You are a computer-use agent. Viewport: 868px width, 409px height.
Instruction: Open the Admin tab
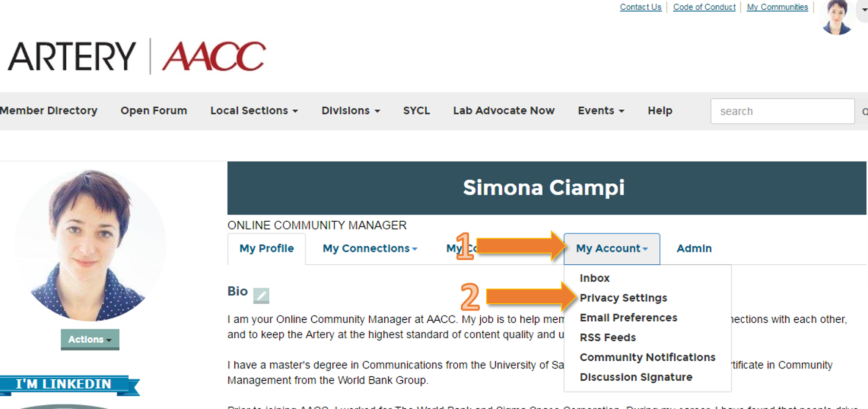694,249
